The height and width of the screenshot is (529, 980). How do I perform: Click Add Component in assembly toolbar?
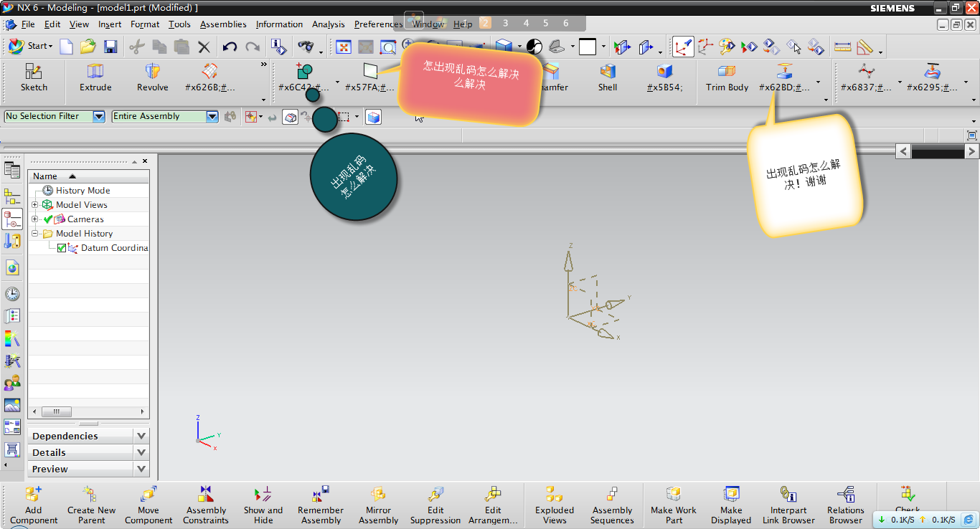[34, 505]
